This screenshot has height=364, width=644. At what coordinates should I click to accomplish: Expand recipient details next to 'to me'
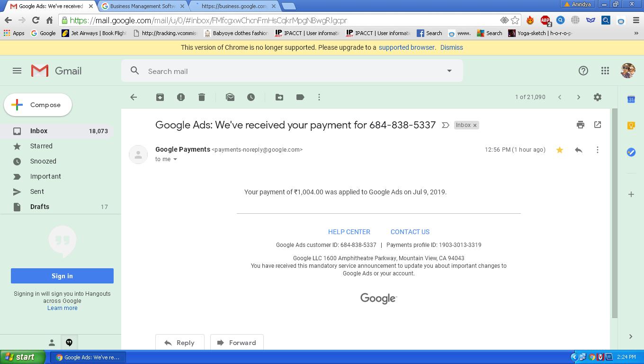175,159
